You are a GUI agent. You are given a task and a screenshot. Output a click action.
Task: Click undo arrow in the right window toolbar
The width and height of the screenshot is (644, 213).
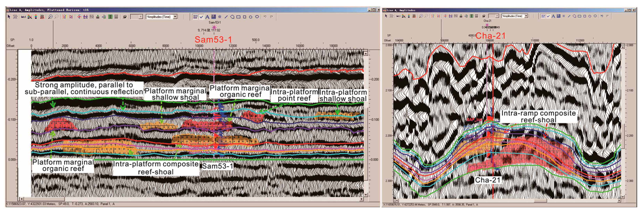602,16
